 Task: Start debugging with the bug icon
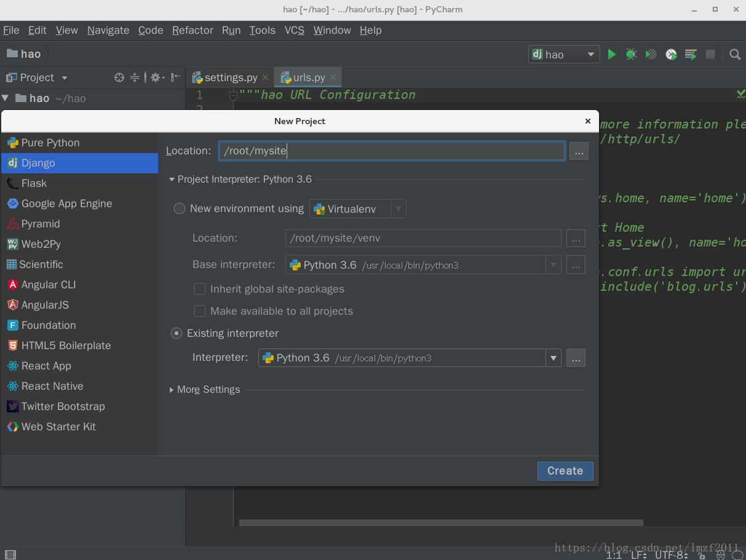tap(631, 54)
